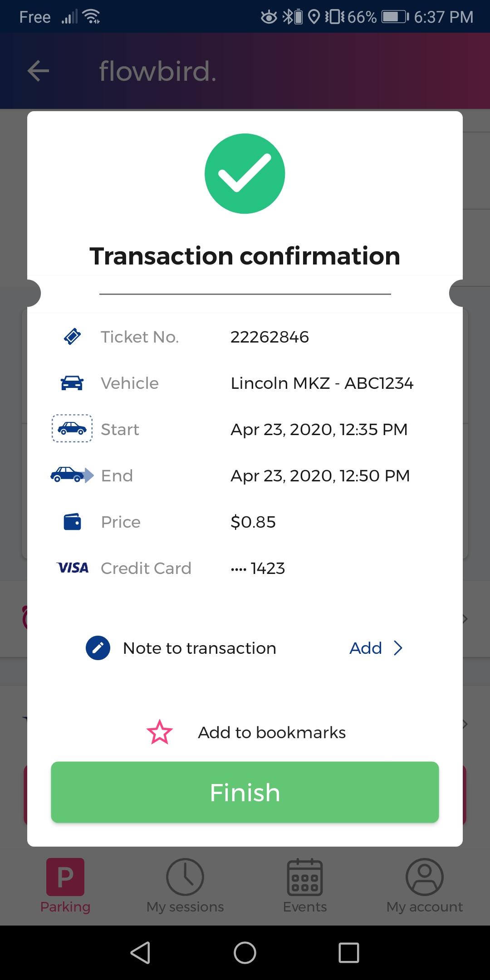Select the ticket number 22262846
490x980 pixels.
269,337
